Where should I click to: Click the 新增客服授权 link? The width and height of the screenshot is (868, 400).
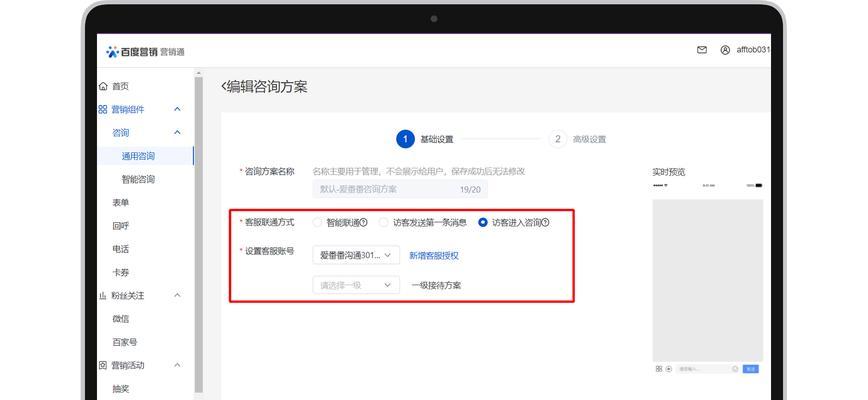pos(434,256)
